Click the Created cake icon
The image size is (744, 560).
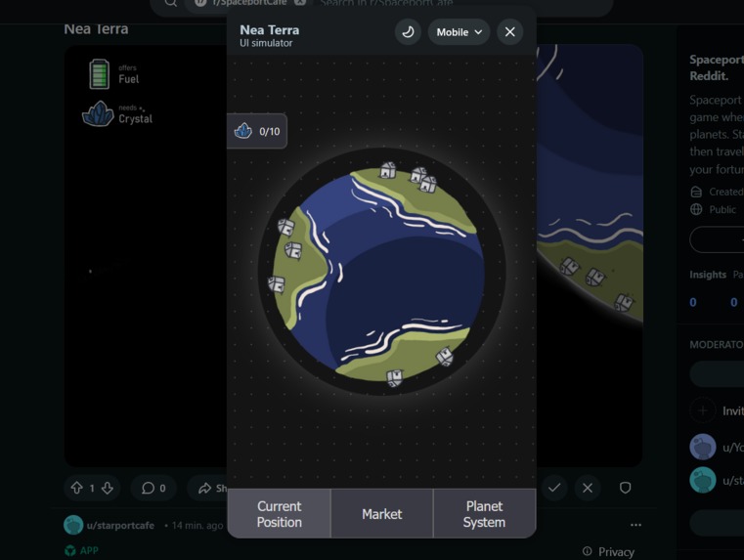[x=696, y=192]
